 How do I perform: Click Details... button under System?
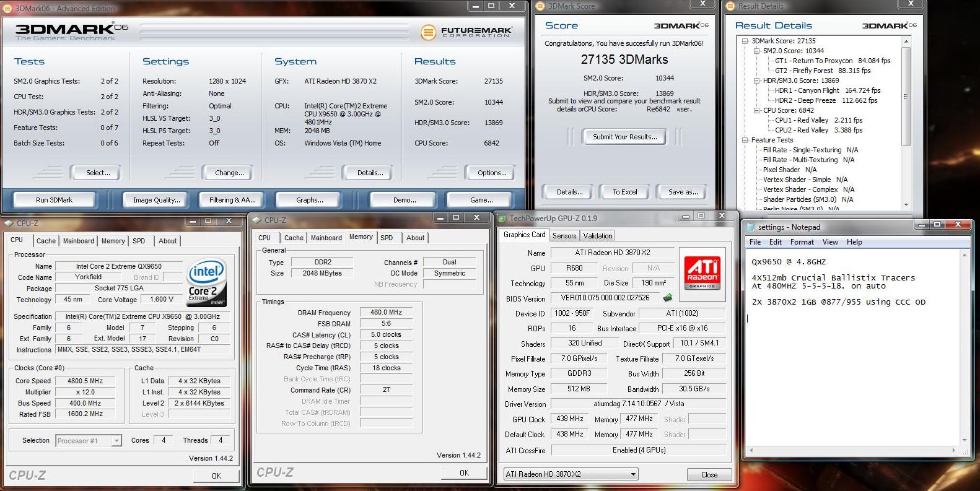tap(367, 173)
